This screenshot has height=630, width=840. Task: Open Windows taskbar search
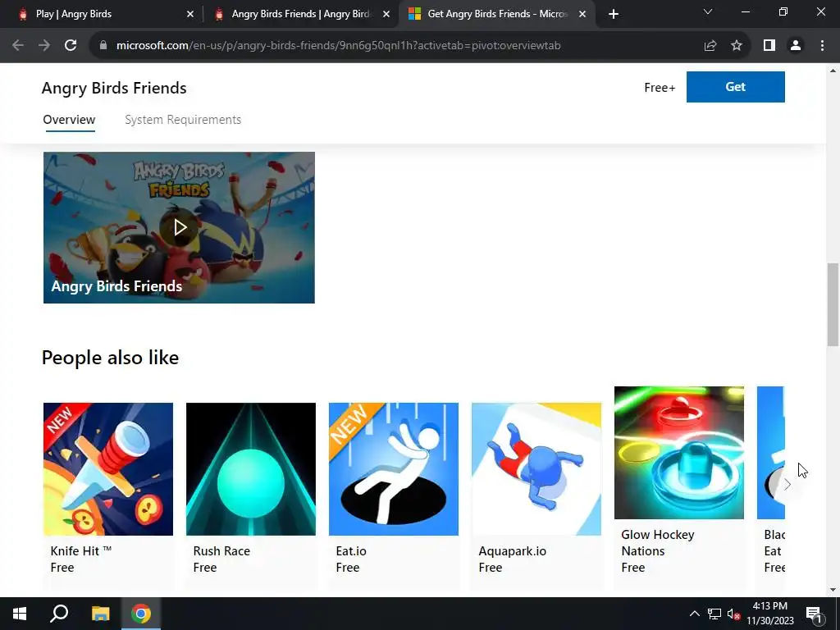pos(59,614)
